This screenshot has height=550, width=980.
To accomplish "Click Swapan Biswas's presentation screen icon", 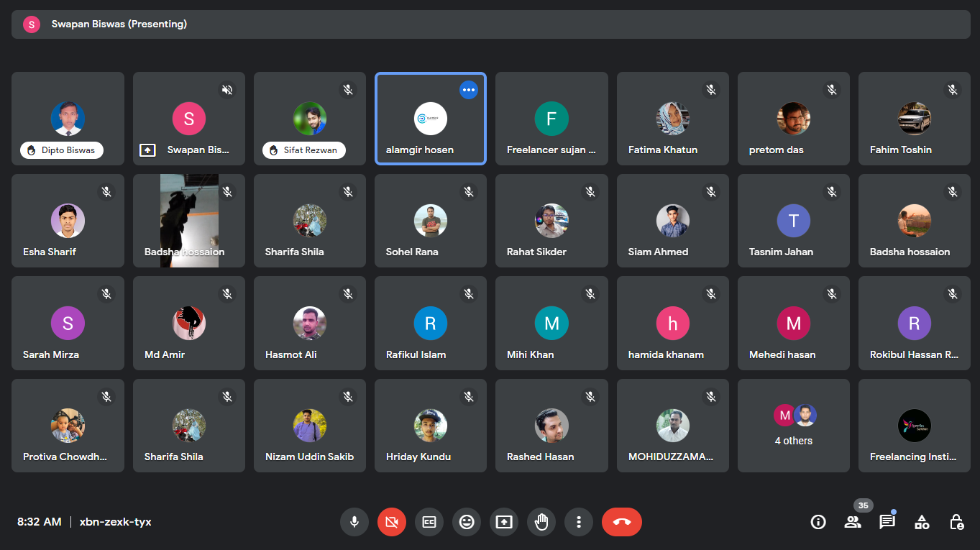I will click(147, 150).
